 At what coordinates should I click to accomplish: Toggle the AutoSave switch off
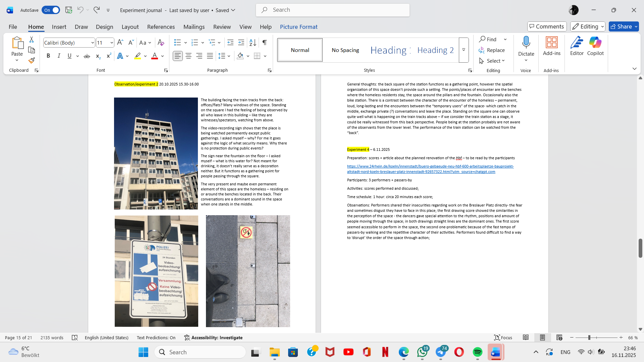(x=51, y=10)
